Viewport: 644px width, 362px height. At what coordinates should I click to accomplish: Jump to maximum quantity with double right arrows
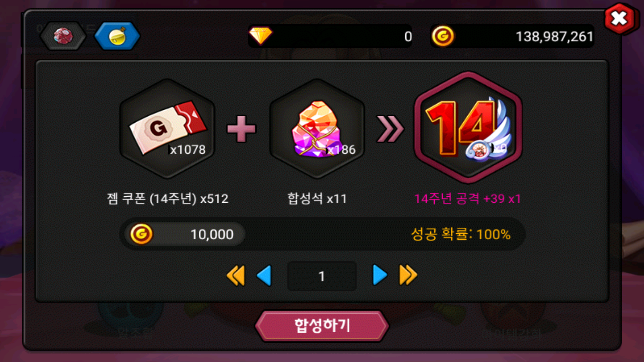tap(408, 275)
